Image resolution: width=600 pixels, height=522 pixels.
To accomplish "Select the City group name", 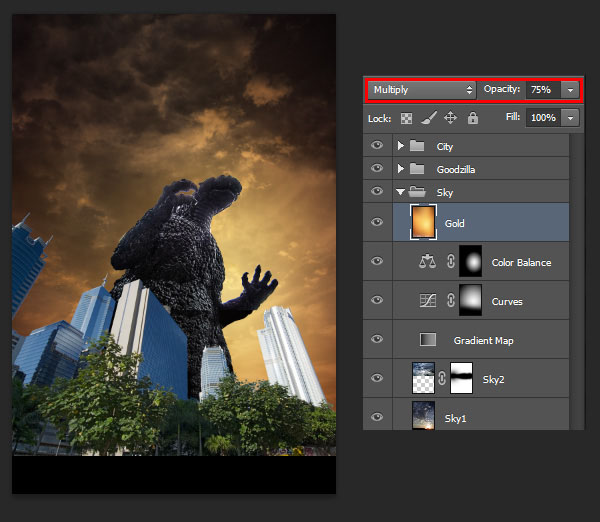I will point(445,147).
